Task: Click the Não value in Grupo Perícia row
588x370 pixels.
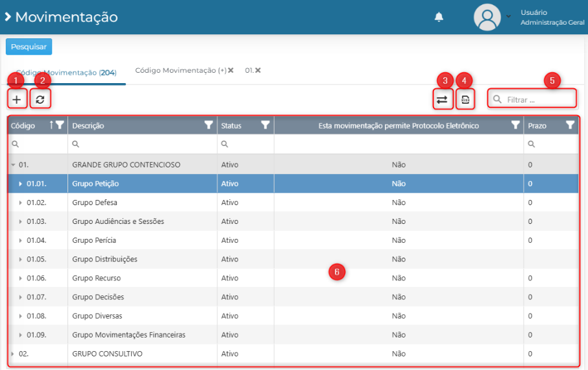Action: click(x=398, y=240)
